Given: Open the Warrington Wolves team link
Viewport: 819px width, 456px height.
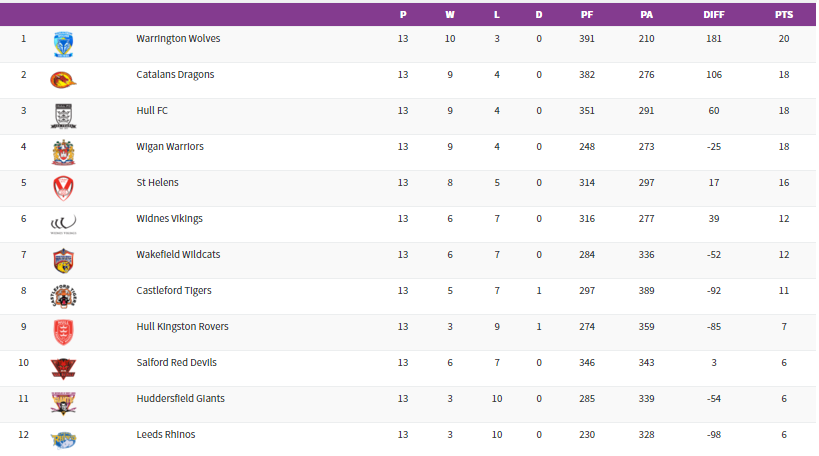Looking at the screenshot, I should [178, 39].
